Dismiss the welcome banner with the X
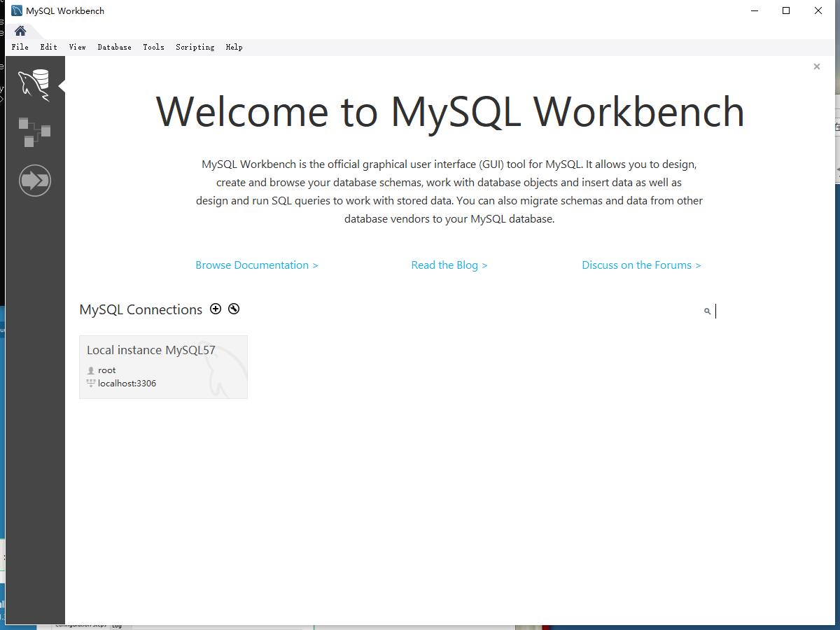The image size is (840, 630). (816, 66)
